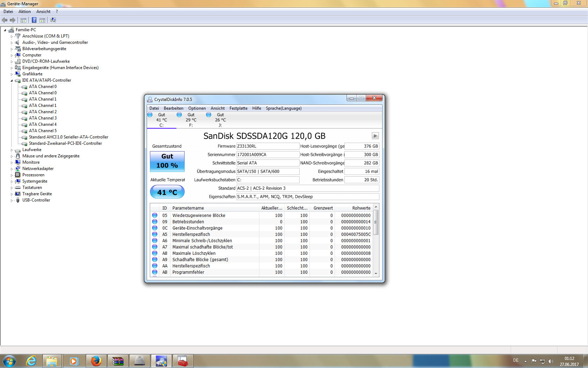The height and width of the screenshot is (368, 588).
Task: Sort by Parametername column header
Action: (215, 208)
